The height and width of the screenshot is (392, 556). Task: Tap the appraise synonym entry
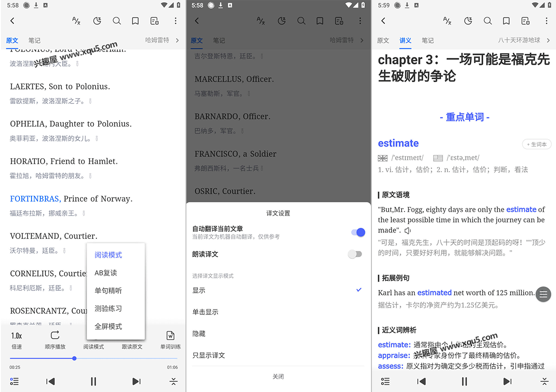(x=394, y=355)
